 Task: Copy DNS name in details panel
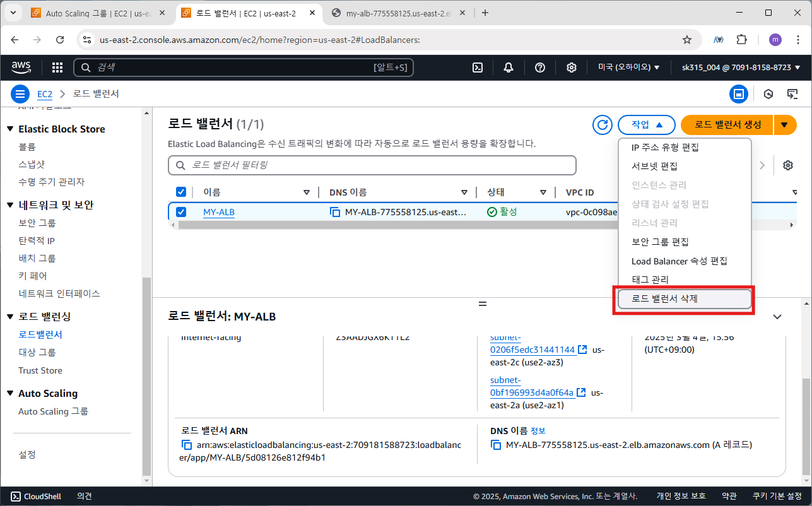pos(496,445)
